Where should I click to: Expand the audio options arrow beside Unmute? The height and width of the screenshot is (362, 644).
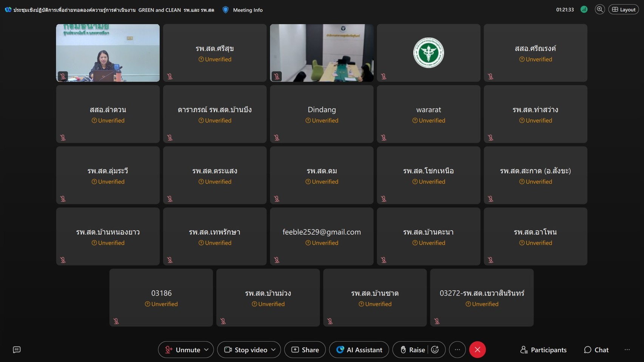pos(206,350)
